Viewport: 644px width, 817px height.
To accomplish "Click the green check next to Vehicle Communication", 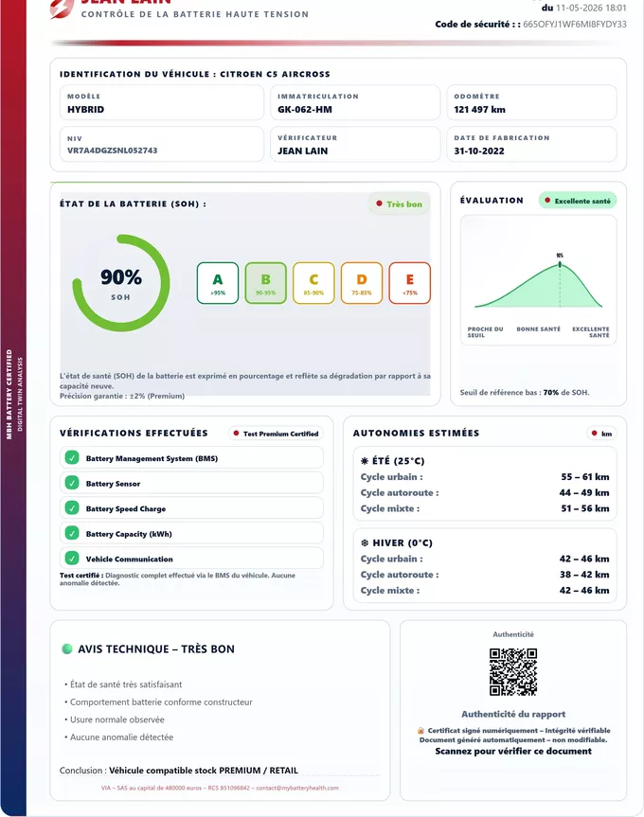I will tap(72, 558).
